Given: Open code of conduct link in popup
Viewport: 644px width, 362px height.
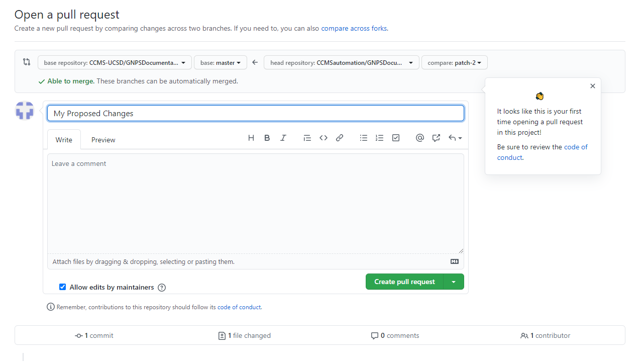Looking at the screenshot, I should coord(543,152).
